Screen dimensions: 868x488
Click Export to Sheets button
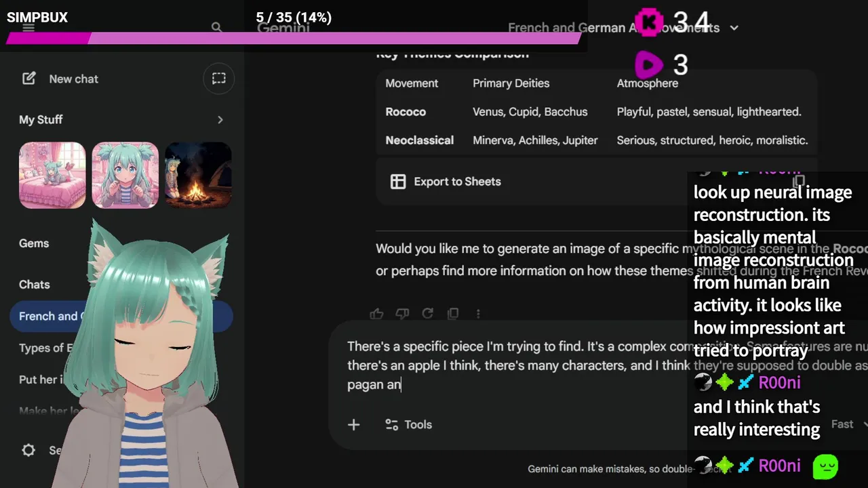point(445,182)
